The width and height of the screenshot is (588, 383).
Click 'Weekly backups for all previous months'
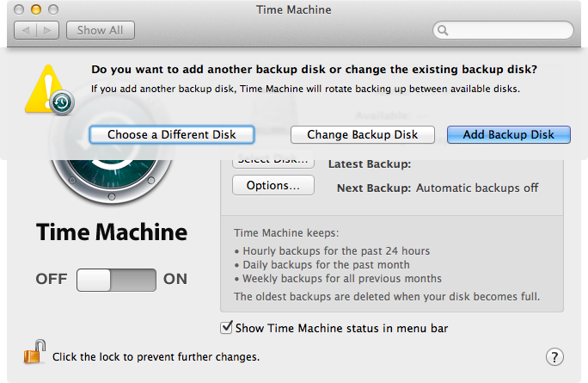(342, 279)
